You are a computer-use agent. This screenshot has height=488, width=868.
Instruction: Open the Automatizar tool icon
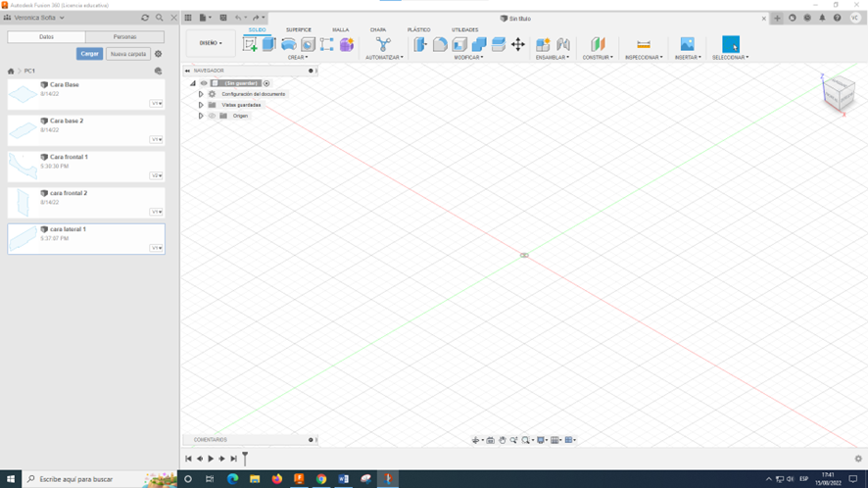[x=383, y=44]
